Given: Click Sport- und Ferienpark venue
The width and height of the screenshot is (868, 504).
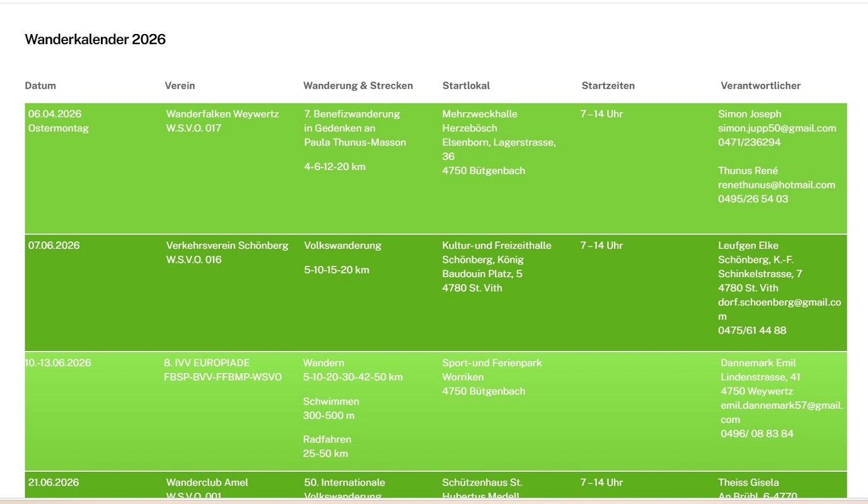Looking at the screenshot, I should click(x=492, y=363).
